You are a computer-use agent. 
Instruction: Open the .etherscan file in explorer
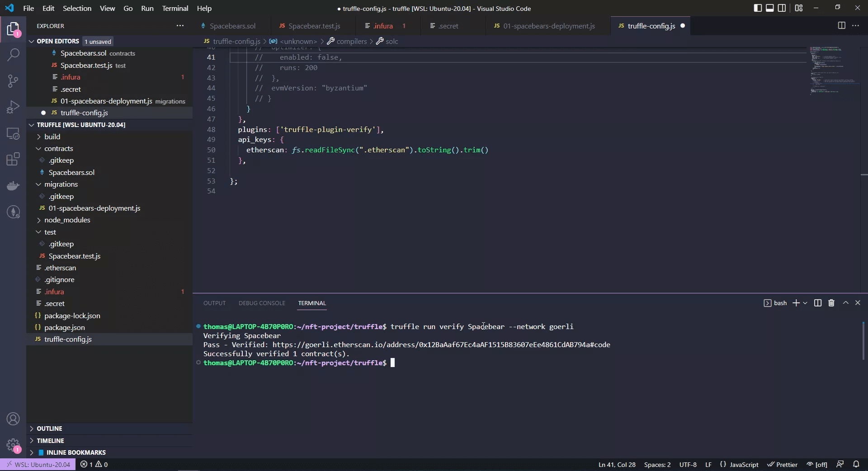(x=60, y=268)
